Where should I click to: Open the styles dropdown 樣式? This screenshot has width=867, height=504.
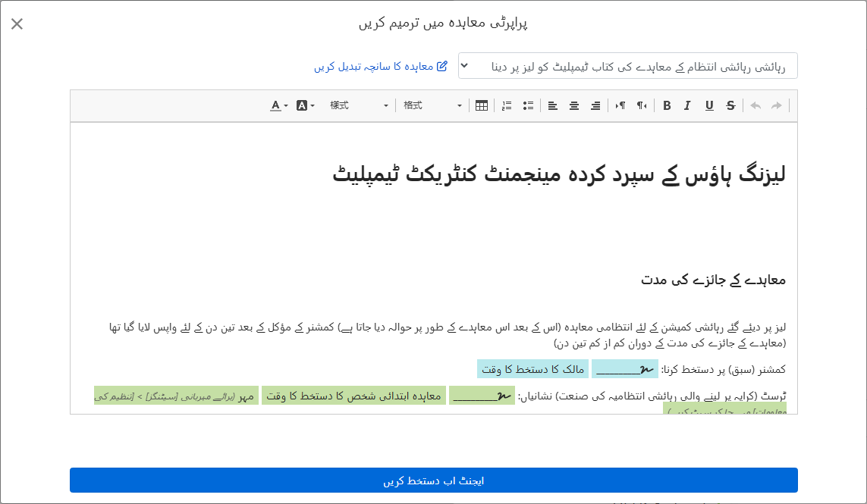[x=359, y=105]
